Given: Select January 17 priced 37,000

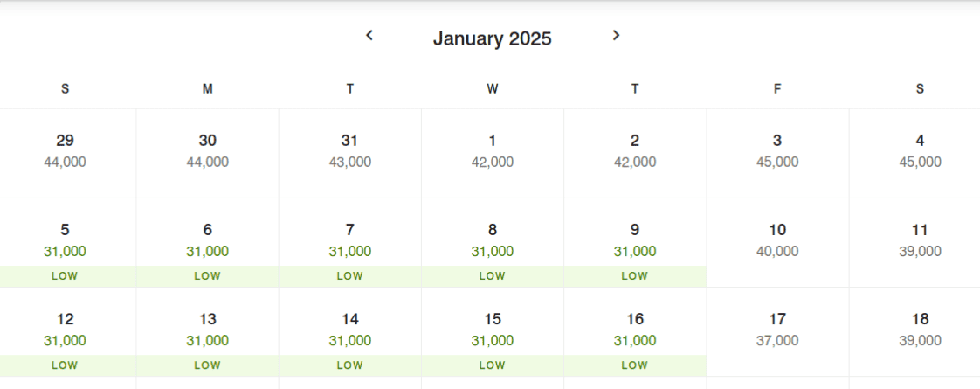Looking at the screenshot, I should [777, 332].
